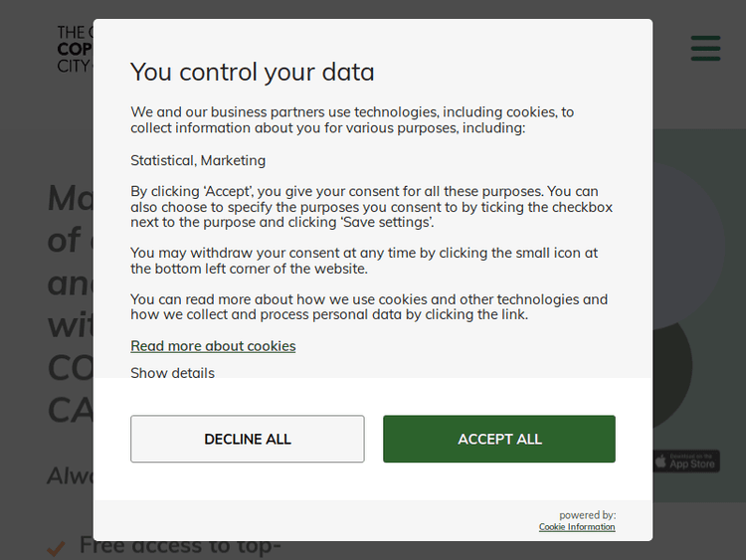Follow the Cookie Information link
746x560 pixels.
click(577, 527)
